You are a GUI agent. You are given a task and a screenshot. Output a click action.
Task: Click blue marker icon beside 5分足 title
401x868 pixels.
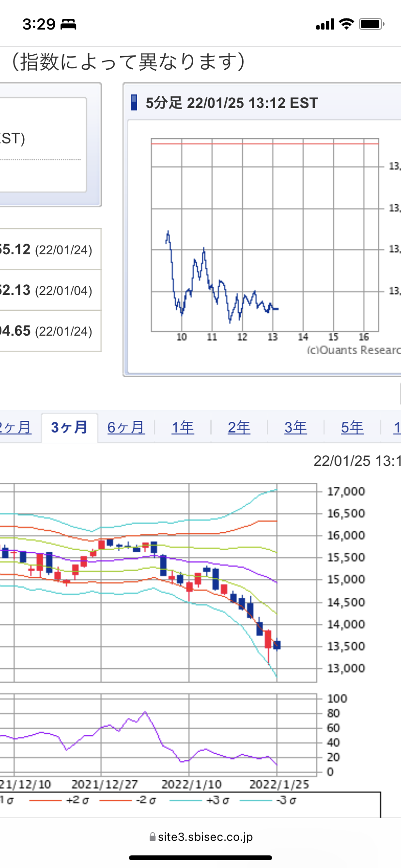pyautogui.click(x=134, y=103)
